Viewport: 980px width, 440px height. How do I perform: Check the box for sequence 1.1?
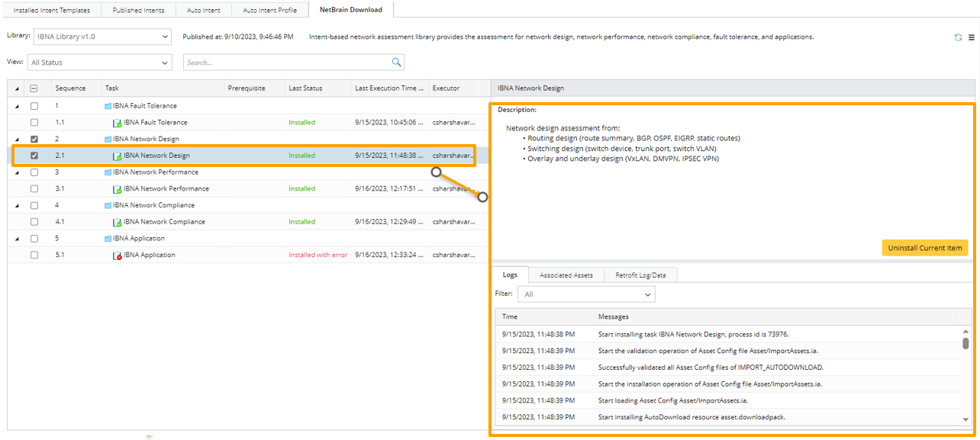(34, 123)
